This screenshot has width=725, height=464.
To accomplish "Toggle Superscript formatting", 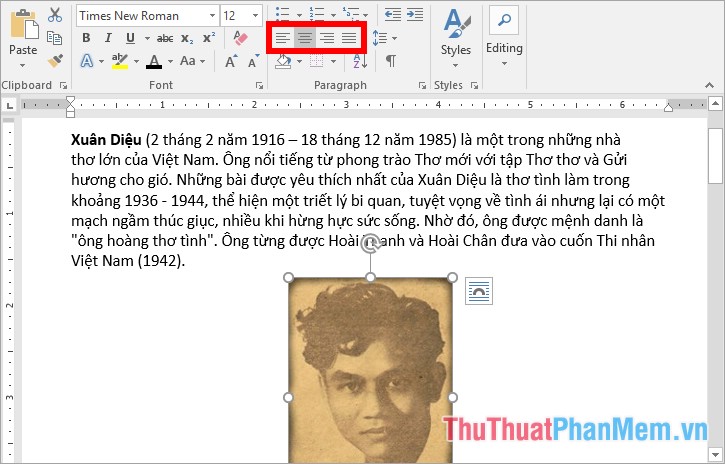I will click(x=209, y=38).
